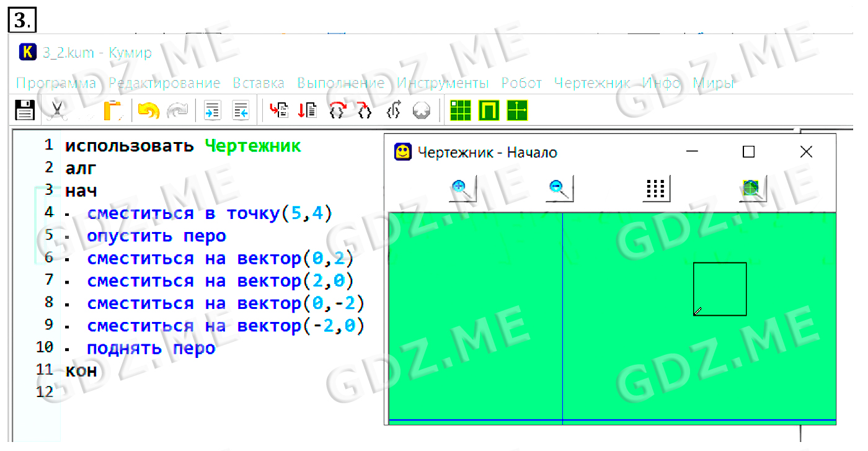Open the Программа menu
868x451 pixels.
(56, 83)
